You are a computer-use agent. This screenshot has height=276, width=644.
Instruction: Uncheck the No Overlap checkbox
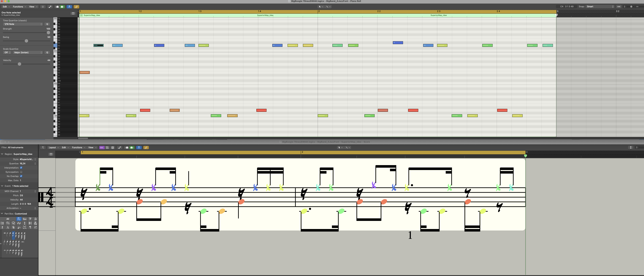click(21, 176)
